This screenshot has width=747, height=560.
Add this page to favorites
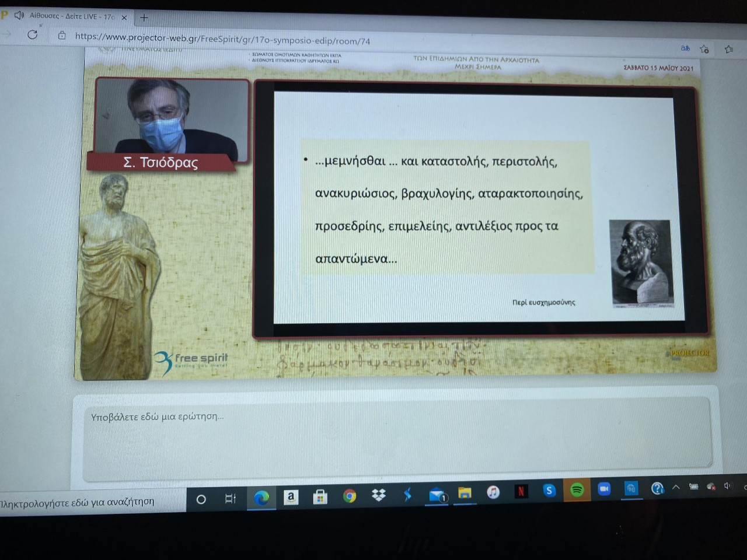click(x=704, y=49)
